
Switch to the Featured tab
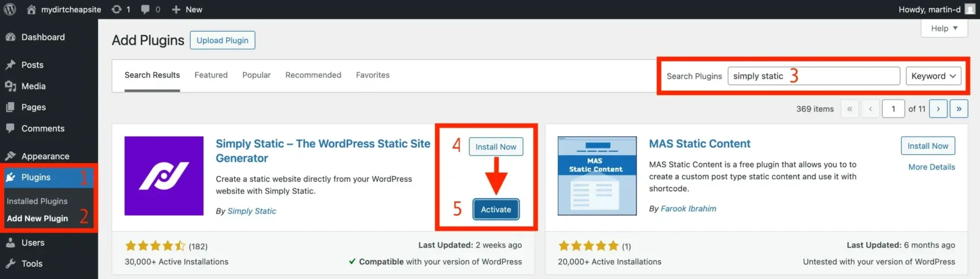211,75
